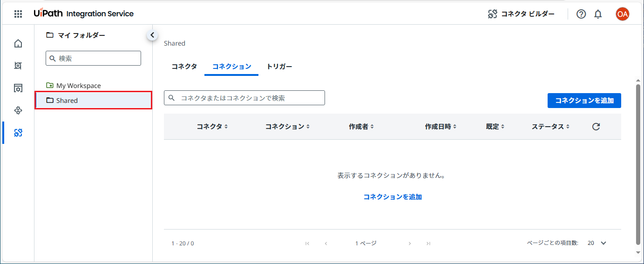Click the folder search field (検索)
This screenshot has height=264, width=644.
tap(93, 58)
